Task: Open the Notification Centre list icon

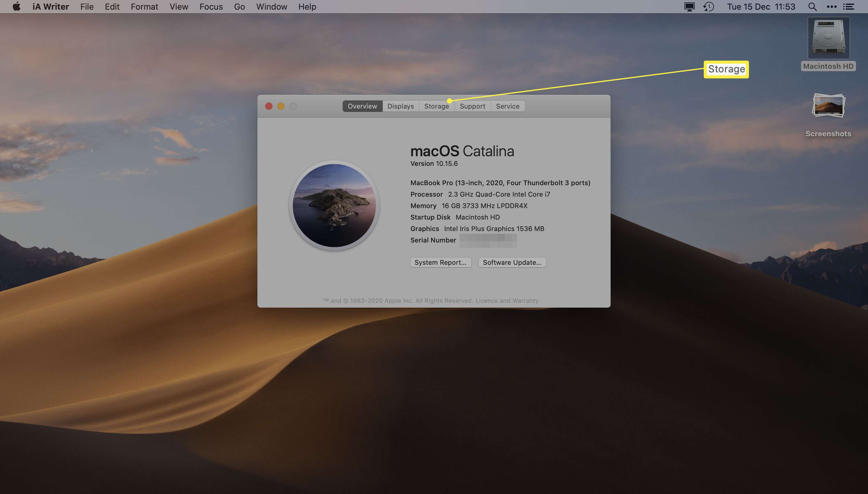Action: coord(849,6)
